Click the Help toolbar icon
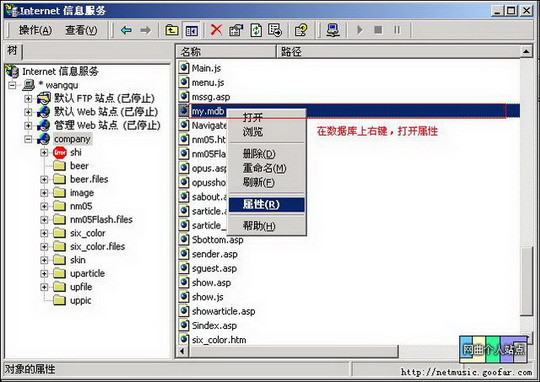540x382 pixels. click(x=301, y=30)
